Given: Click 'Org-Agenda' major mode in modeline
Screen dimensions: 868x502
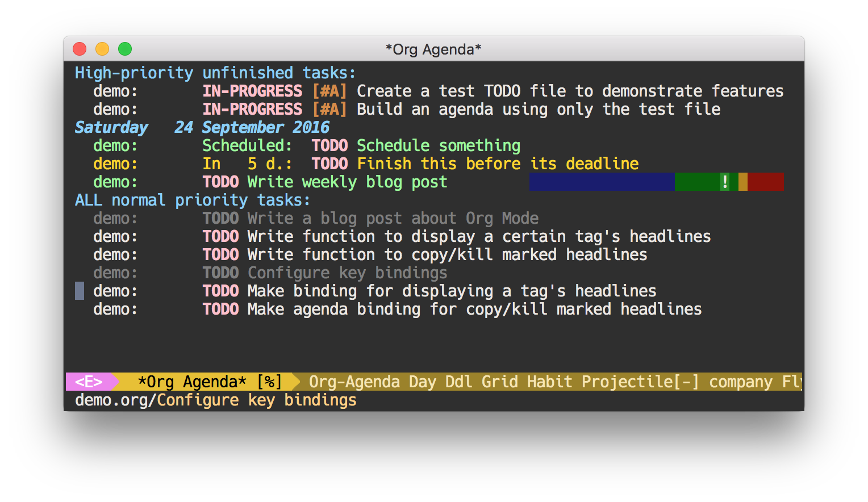Looking at the screenshot, I should [x=354, y=382].
